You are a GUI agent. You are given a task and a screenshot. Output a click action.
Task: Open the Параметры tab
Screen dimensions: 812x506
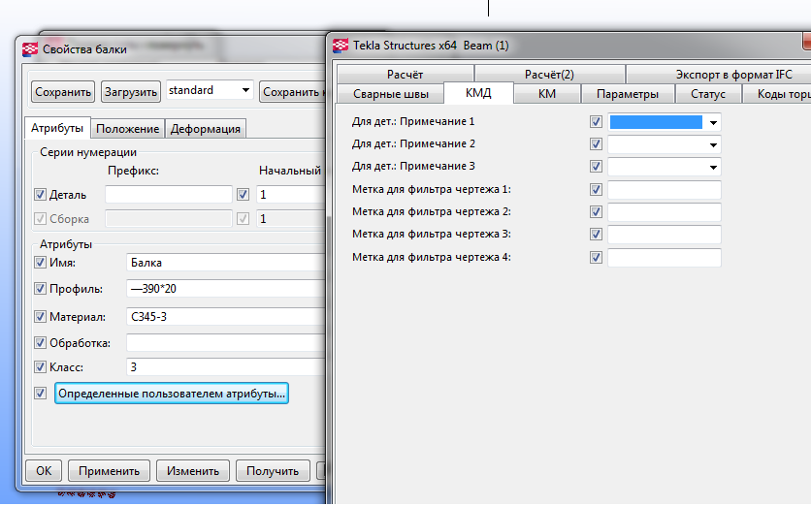tap(628, 94)
